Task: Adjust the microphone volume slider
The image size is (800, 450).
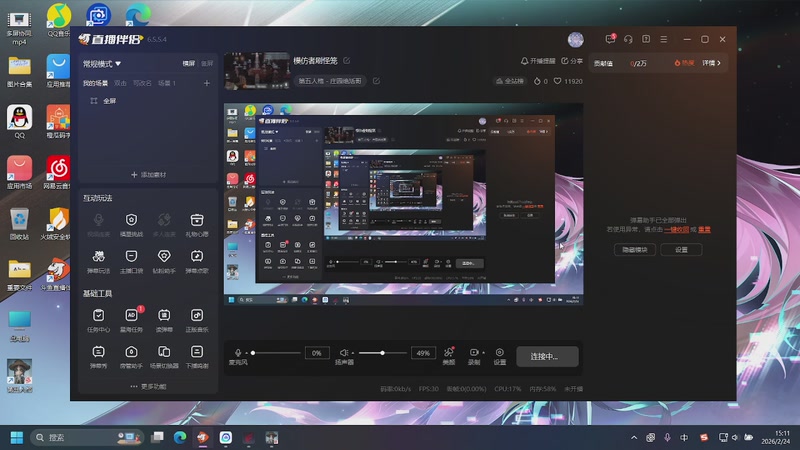Action: coord(276,353)
